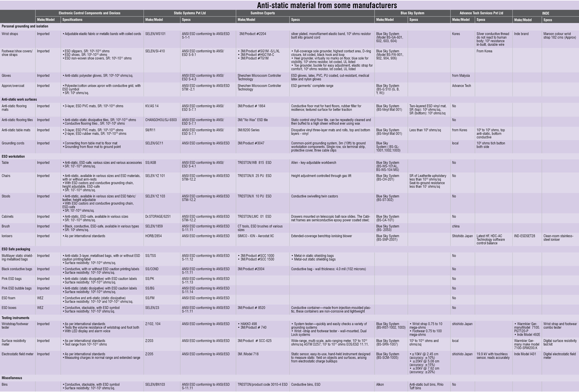The image size is (579, 392).
Task: Click the 'Advance Tech Services Pvt Ltd' header
Action: point(481,13)
